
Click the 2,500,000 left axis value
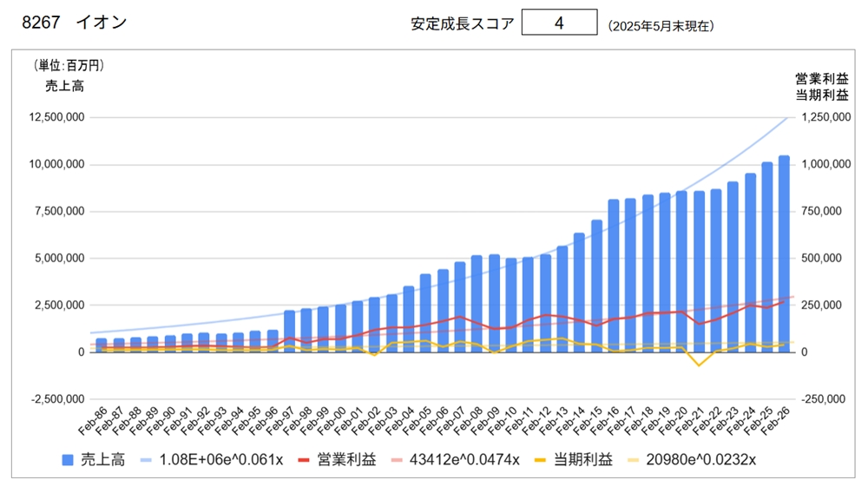click(x=60, y=306)
